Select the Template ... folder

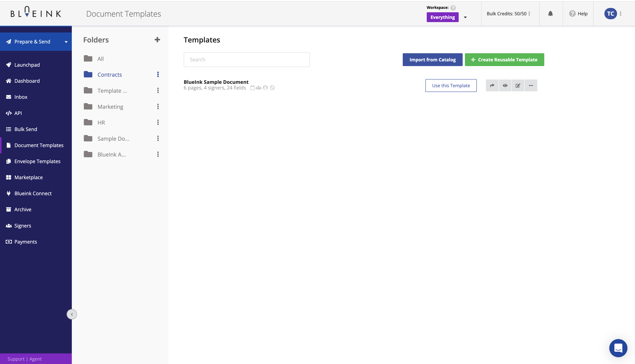click(x=112, y=90)
